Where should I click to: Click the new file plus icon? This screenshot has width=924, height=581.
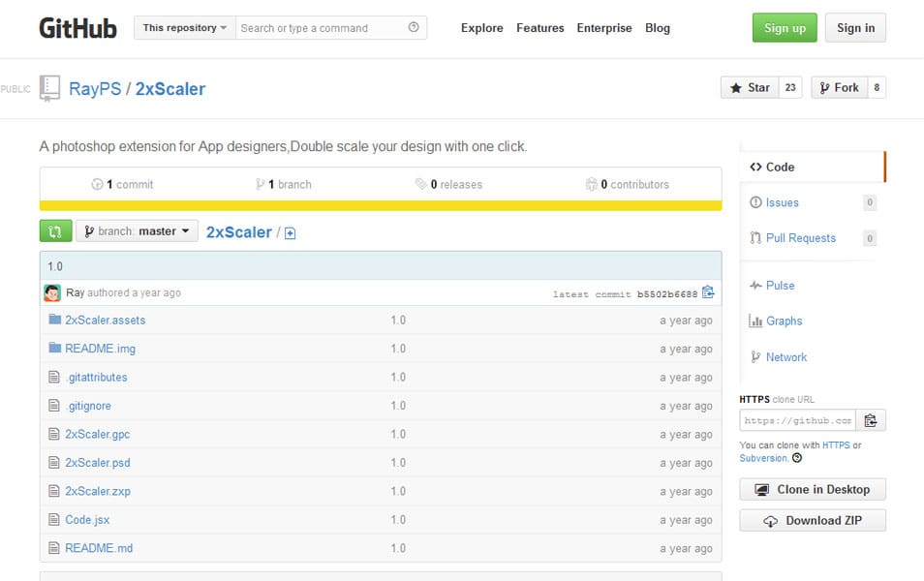pos(290,233)
